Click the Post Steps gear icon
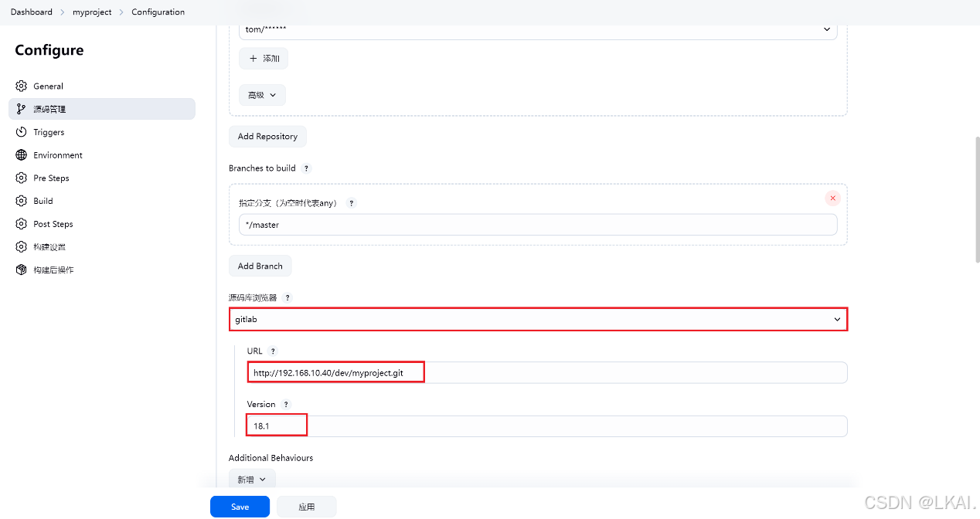The image size is (980, 519). pos(21,224)
